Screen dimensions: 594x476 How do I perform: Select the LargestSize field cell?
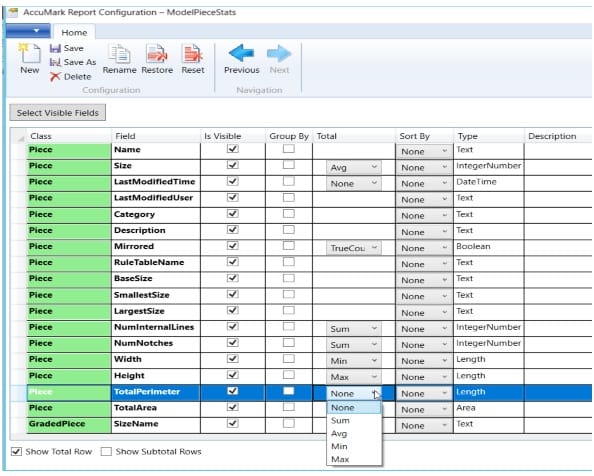156,311
